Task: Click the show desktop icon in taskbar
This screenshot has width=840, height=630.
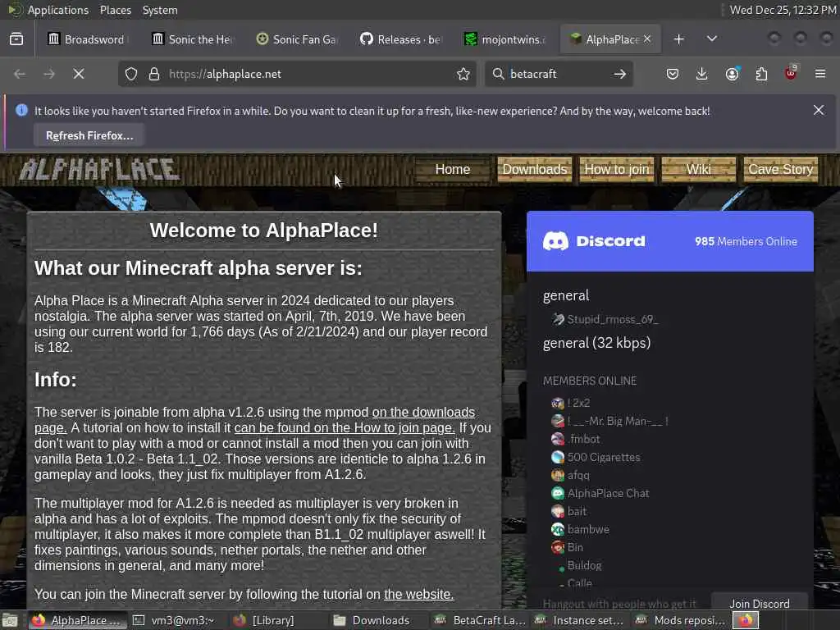Action: pos(10,620)
